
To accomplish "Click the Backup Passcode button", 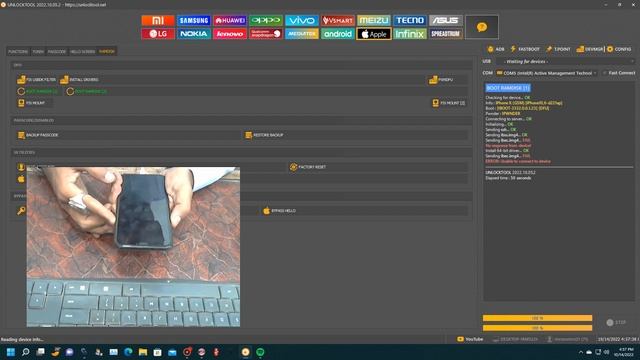I will point(38,135).
